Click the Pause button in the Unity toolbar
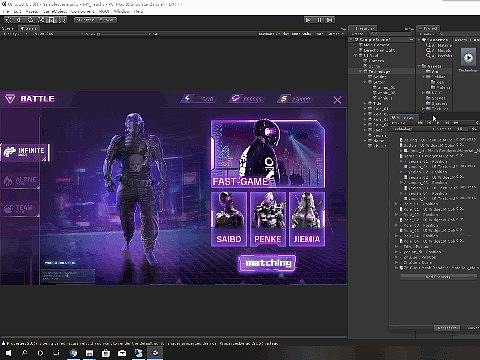Screen dimensions: 480x360 coord(319,20)
